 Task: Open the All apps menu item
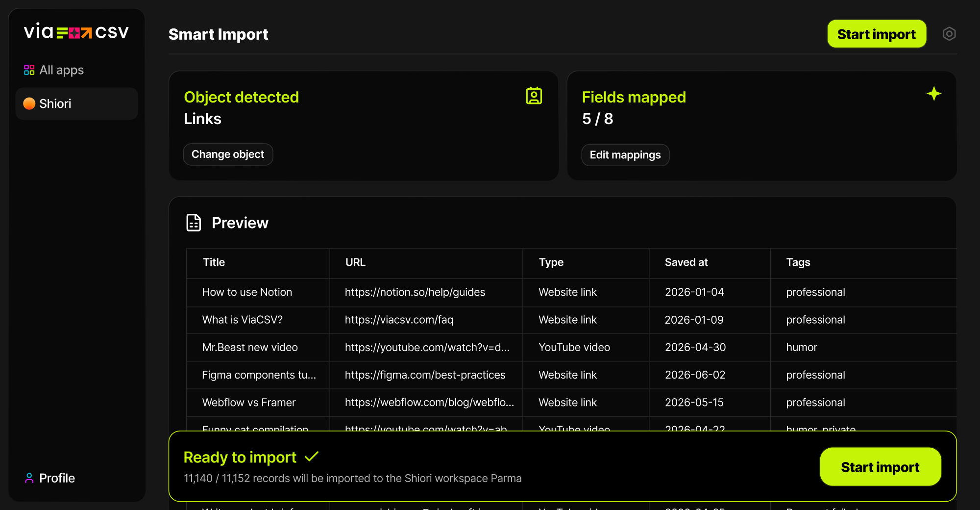[76, 70]
